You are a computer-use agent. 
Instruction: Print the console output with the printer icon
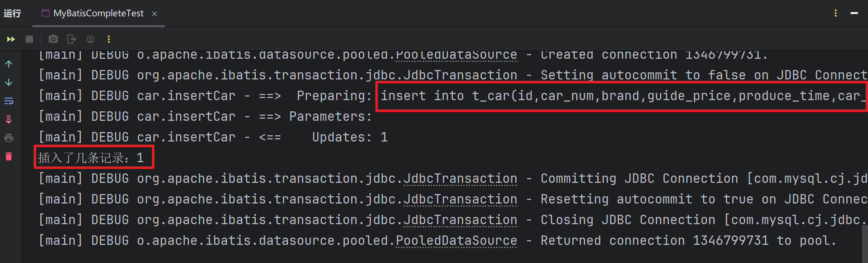point(9,138)
